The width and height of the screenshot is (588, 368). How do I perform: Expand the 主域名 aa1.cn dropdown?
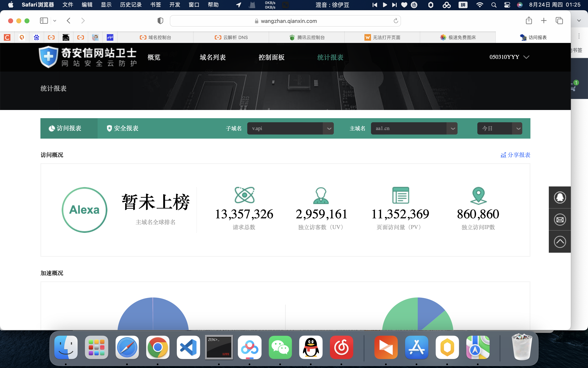click(414, 128)
